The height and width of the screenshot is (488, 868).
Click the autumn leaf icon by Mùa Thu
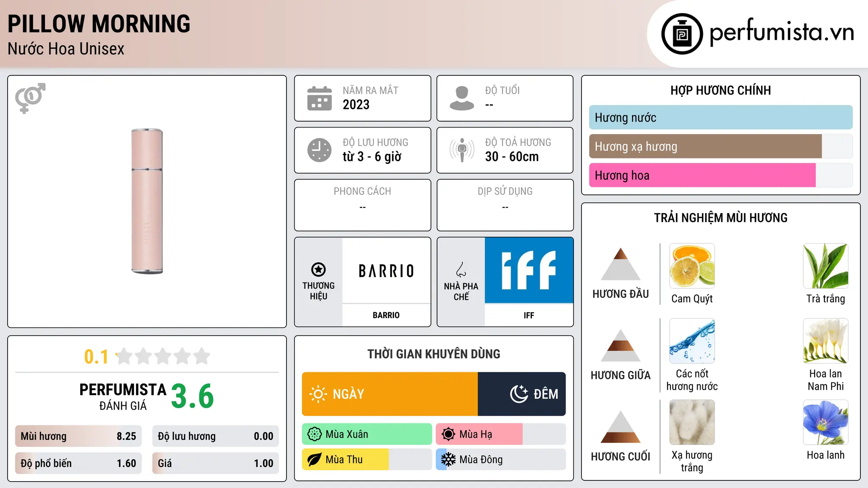[314, 460]
